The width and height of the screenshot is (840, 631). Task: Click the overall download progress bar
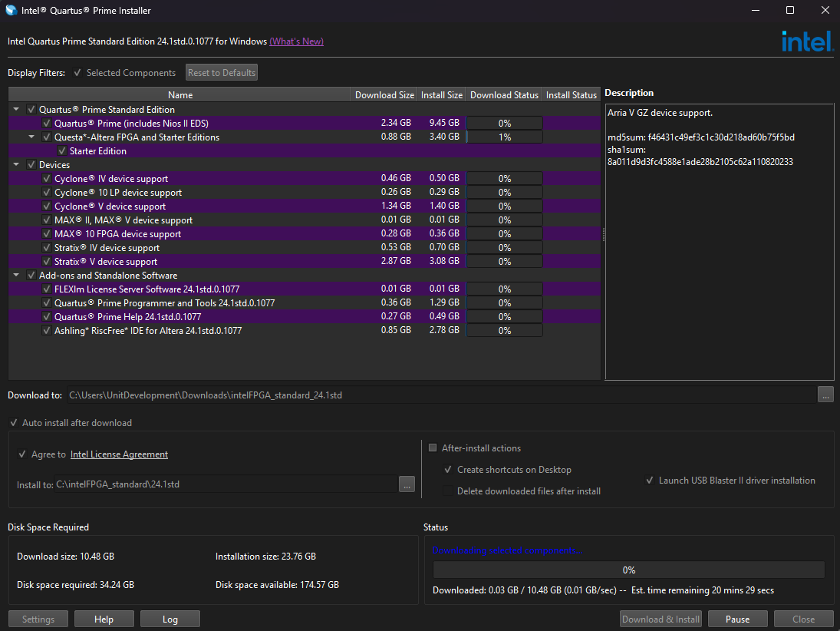[x=628, y=570]
